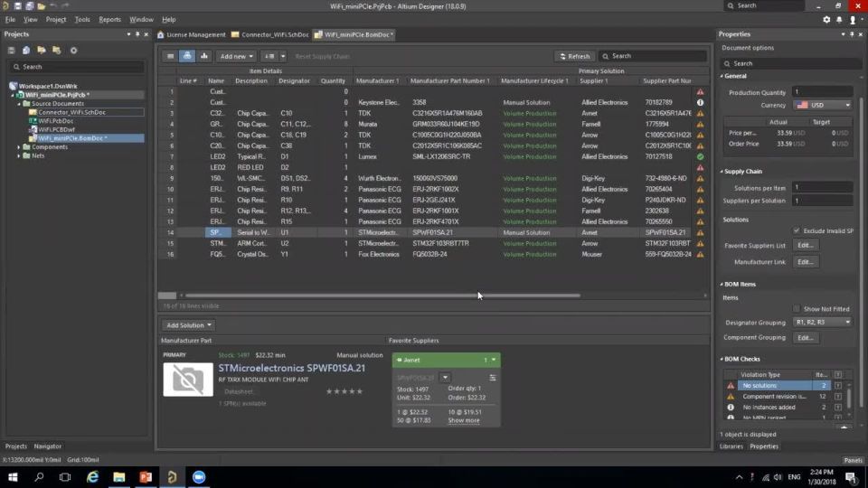Collapse the BOM Checks section
Viewport: 868px width, 488px height.
point(722,359)
